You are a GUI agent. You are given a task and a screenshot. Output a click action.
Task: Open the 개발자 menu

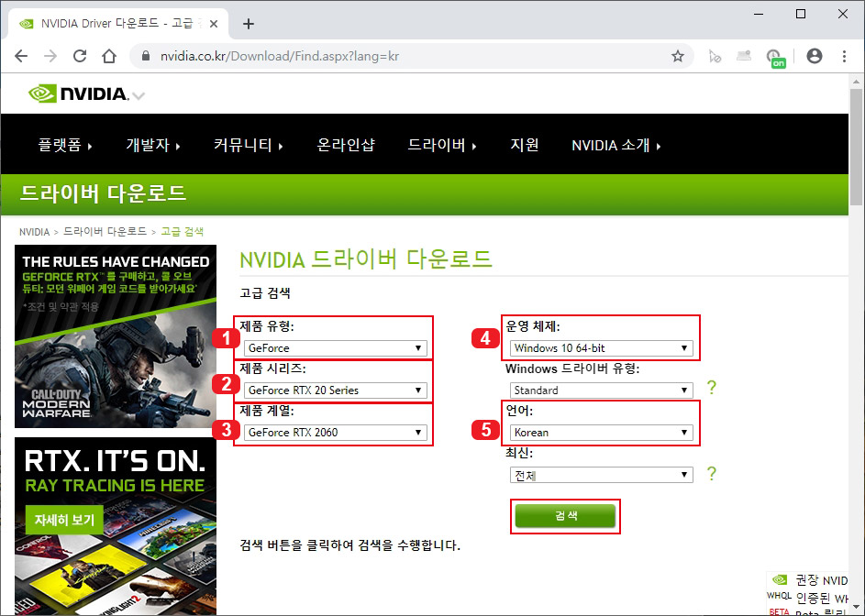[153, 145]
